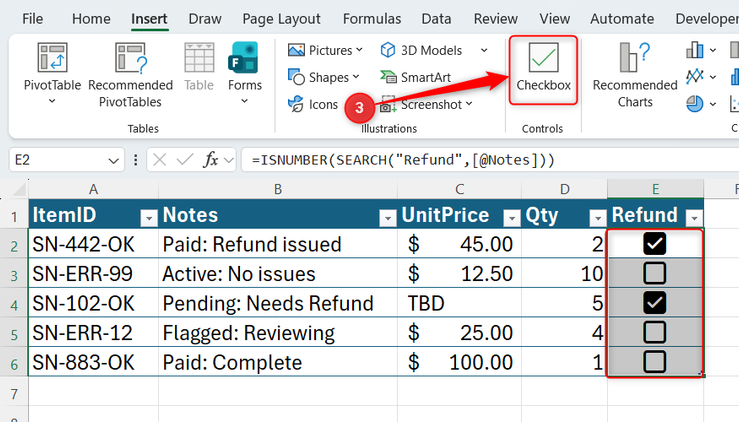This screenshot has height=422, width=739.
Task: Uncheck the Refund checkbox in row 2
Action: (x=655, y=244)
